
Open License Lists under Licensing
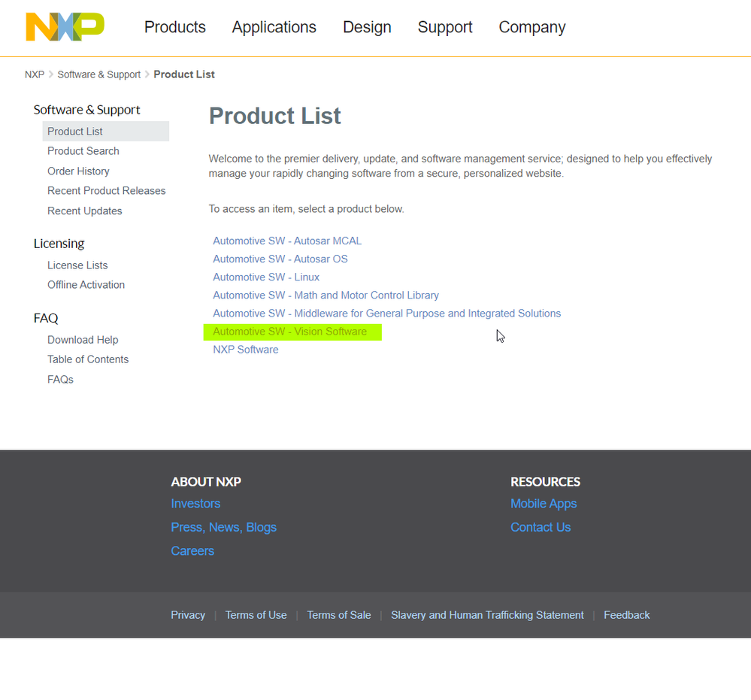(77, 265)
